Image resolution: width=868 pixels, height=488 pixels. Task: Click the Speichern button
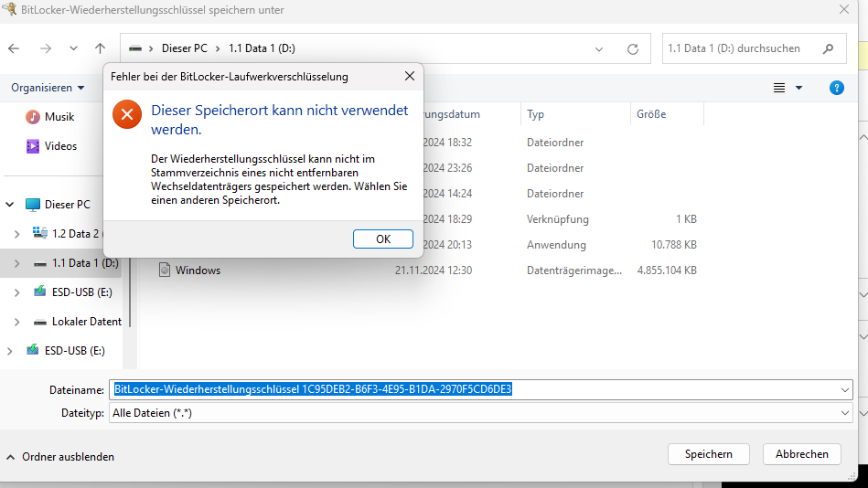click(x=709, y=454)
